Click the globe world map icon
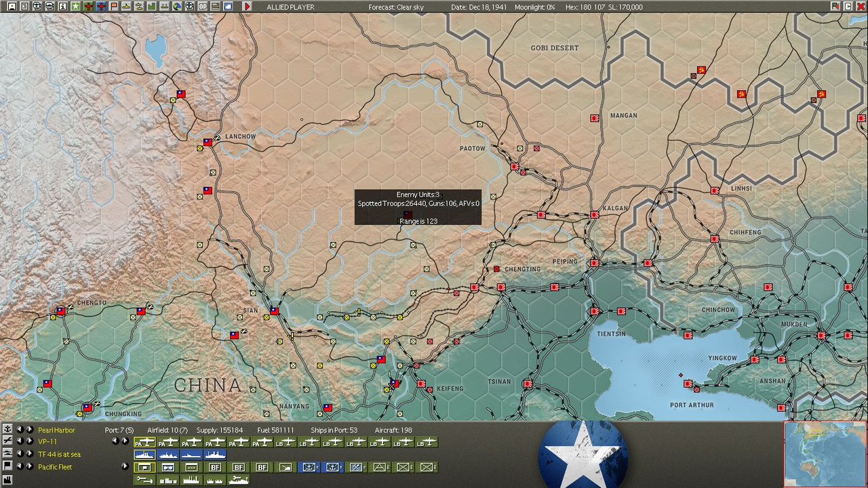This screenshot has height=488, width=868. [177, 6]
